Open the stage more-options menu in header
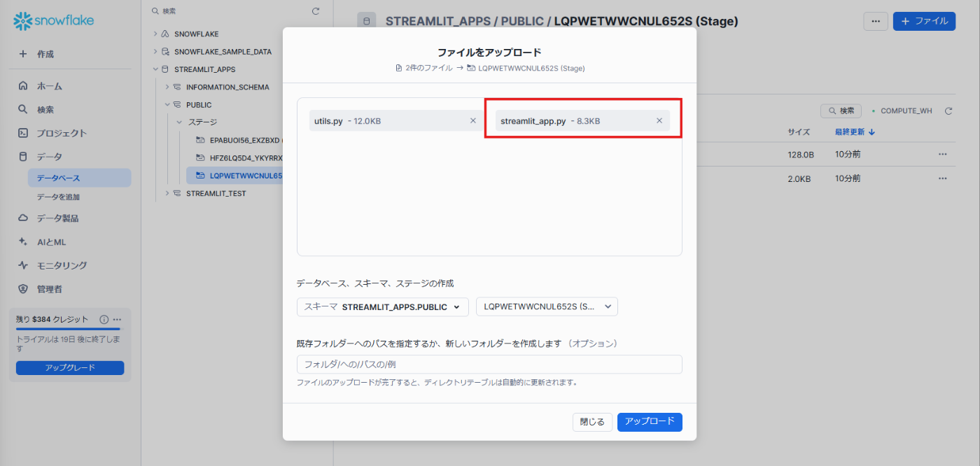This screenshot has height=466, width=980. point(876,21)
